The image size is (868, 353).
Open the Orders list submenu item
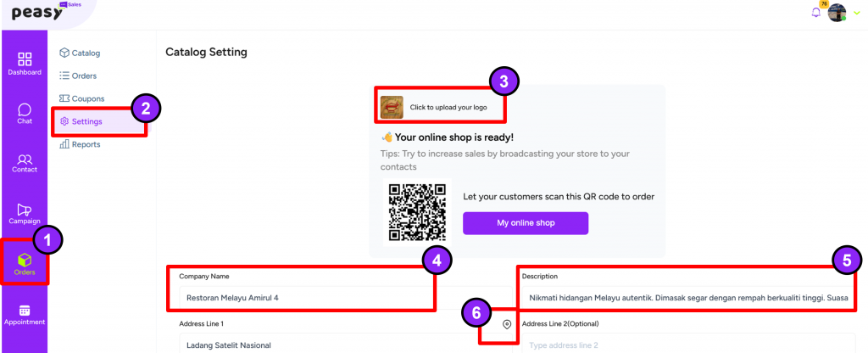78,76
